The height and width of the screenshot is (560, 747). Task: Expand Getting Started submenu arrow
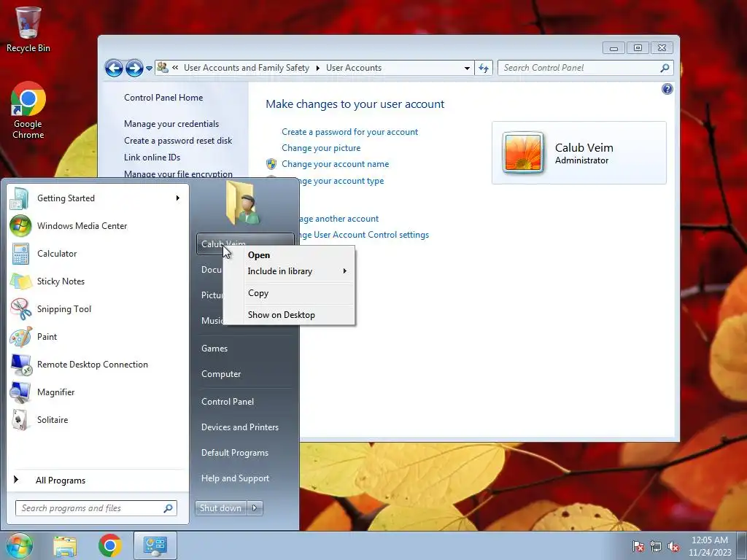pos(178,198)
